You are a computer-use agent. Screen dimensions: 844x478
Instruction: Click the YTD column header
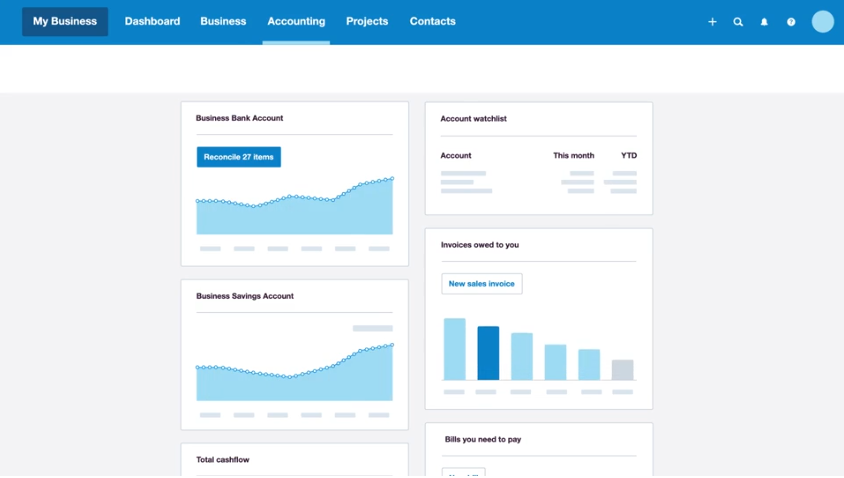tap(629, 156)
